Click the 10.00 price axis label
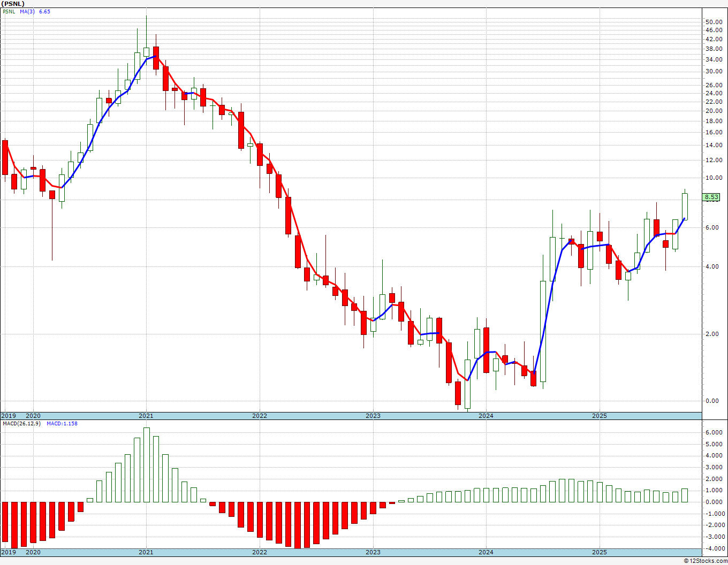 (x=714, y=178)
